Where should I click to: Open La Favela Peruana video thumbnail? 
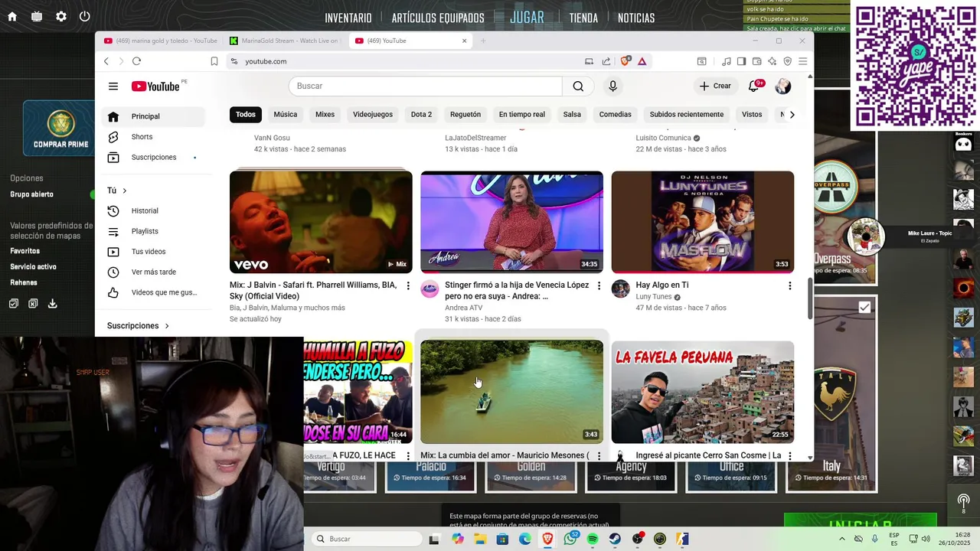point(702,392)
